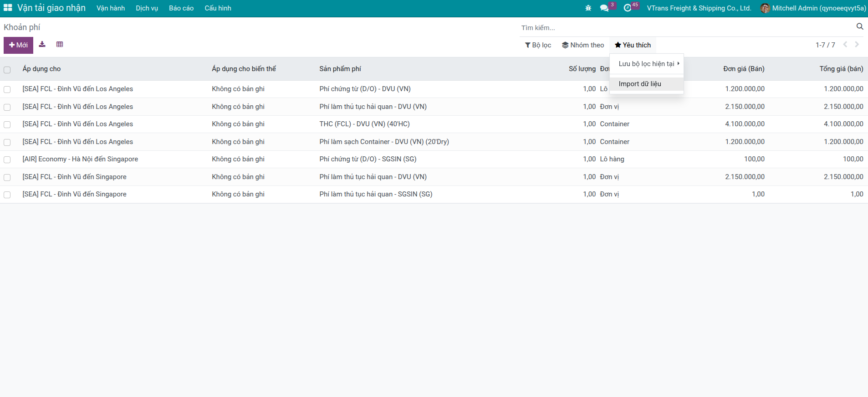This screenshot has height=397, width=868.
Task: Sort by Sản phẩm phí column header
Action: (x=340, y=69)
